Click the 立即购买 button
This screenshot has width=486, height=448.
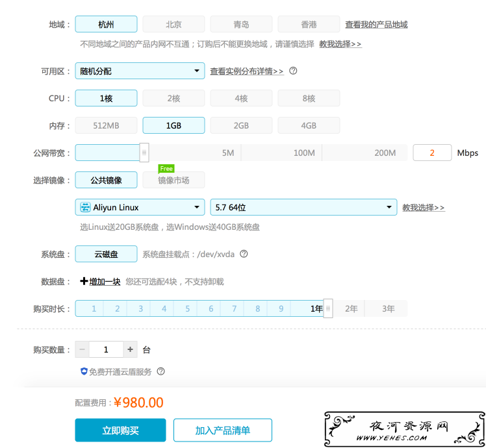point(120,430)
